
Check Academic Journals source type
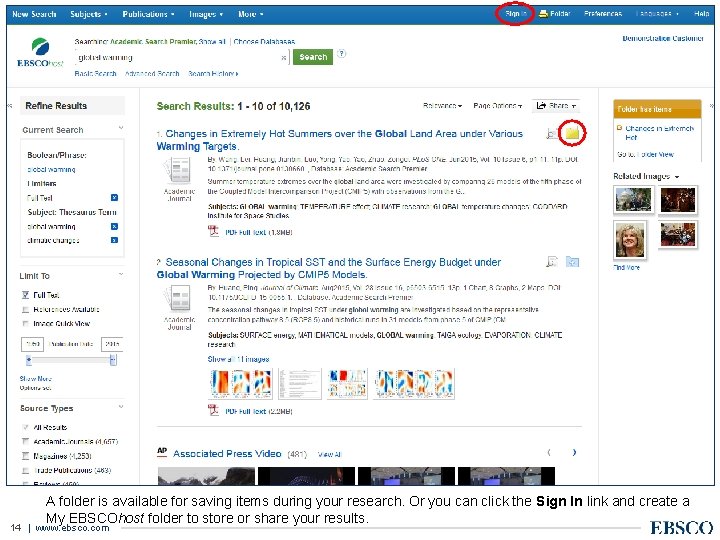tap(25, 442)
